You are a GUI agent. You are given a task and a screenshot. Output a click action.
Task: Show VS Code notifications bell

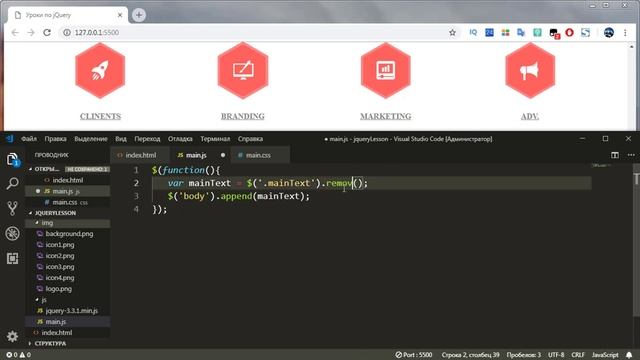pos(629,355)
